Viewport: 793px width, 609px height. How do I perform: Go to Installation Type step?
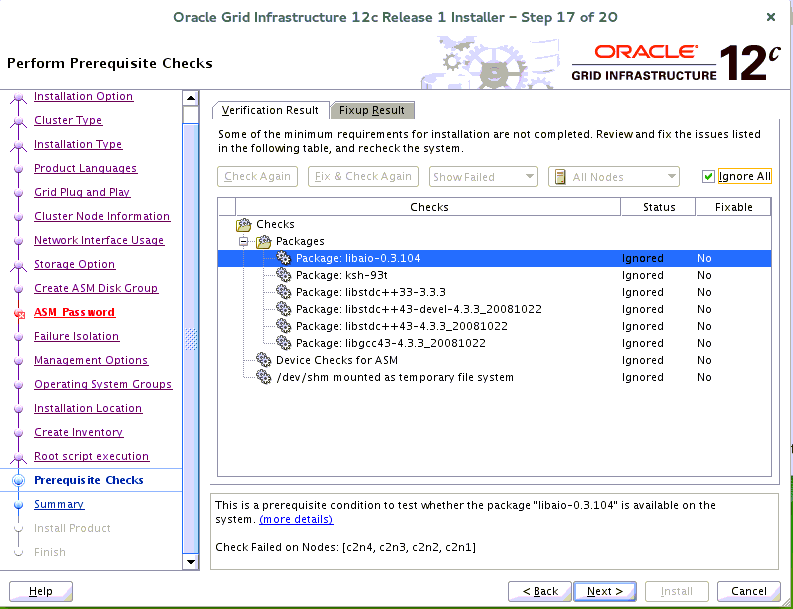tap(78, 144)
